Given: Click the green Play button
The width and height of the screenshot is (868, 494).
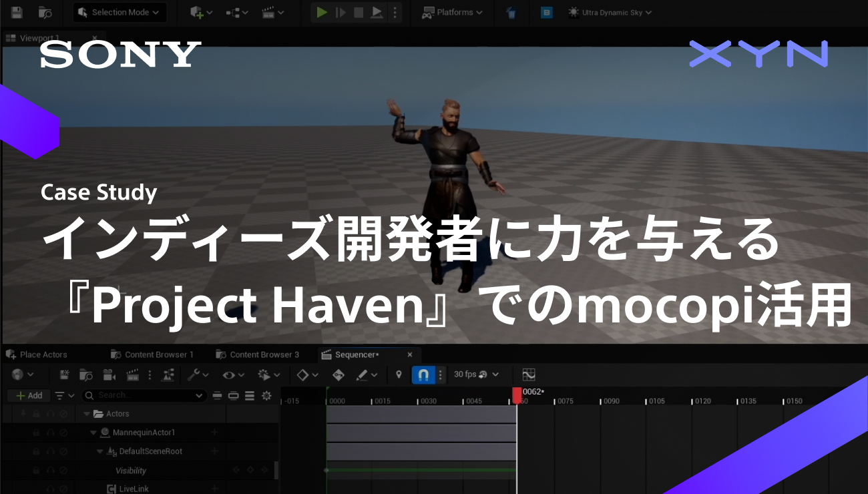Looking at the screenshot, I should (x=322, y=12).
